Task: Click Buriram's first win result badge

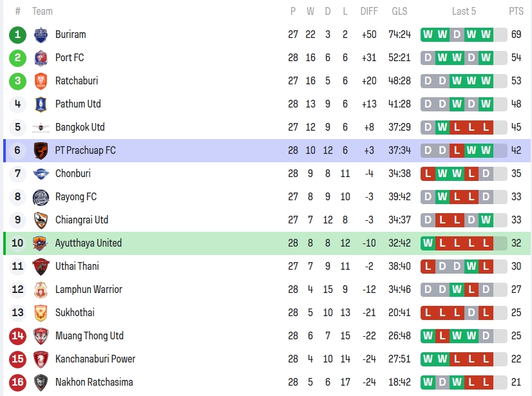Action: pyautogui.click(x=428, y=35)
